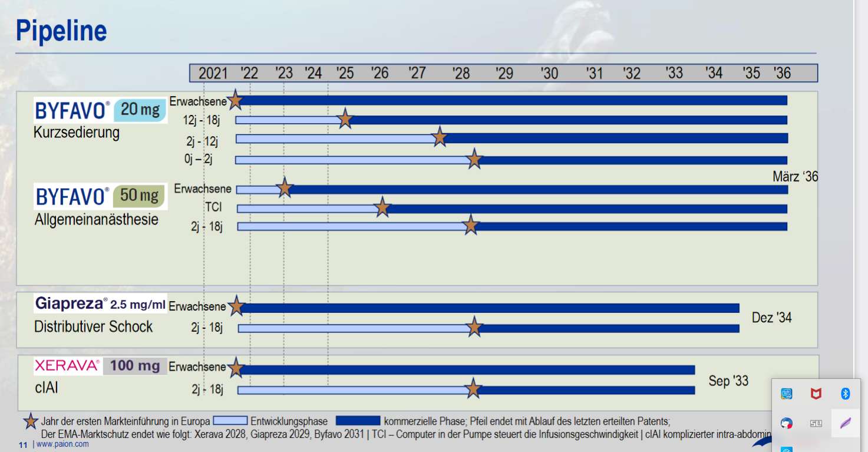
Task: Click the star icon in the legend
Action: 31,421
